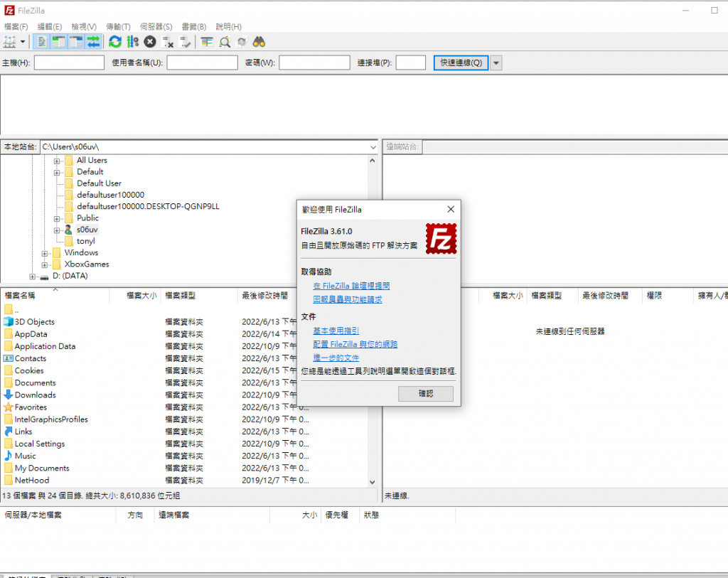Select Downloads folder icon
728x578 pixels.
[x=9, y=395]
